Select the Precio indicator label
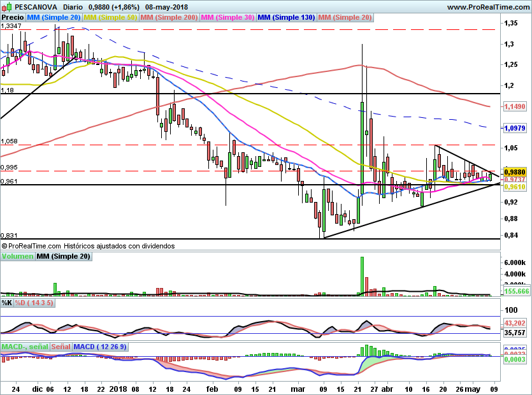532x395 pixels. coord(13,18)
